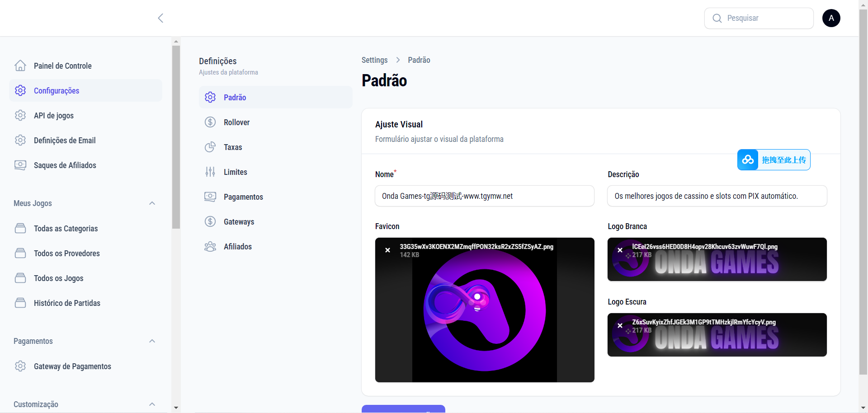This screenshot has width=868, height=413.
Task: Remove the Logo Escura uploaded file
Action: [620, 325]
